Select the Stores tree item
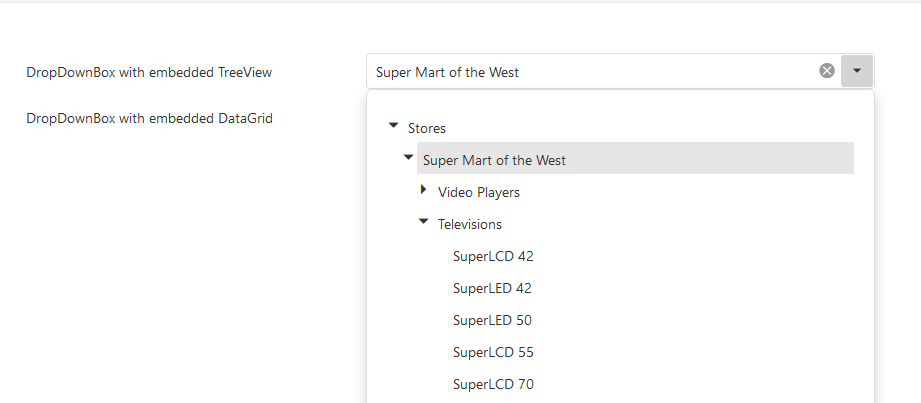This screenshot has height=403, width=921. point(427,128)
